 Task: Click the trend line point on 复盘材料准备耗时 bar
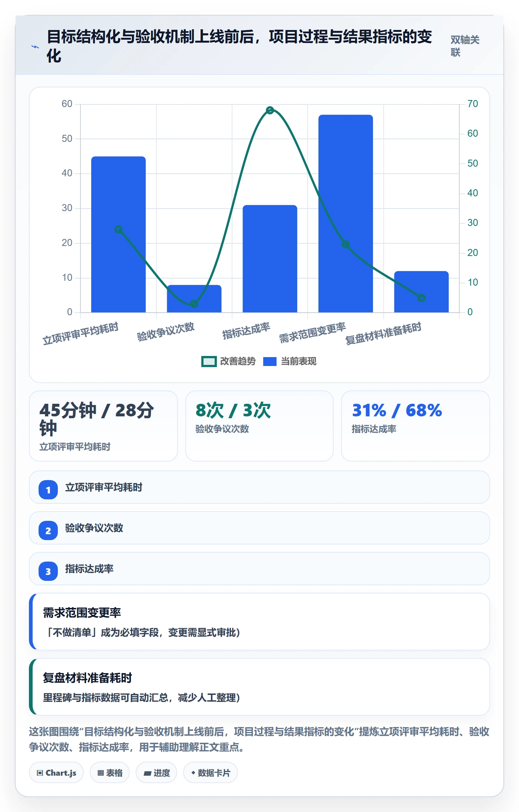point(422,298)
